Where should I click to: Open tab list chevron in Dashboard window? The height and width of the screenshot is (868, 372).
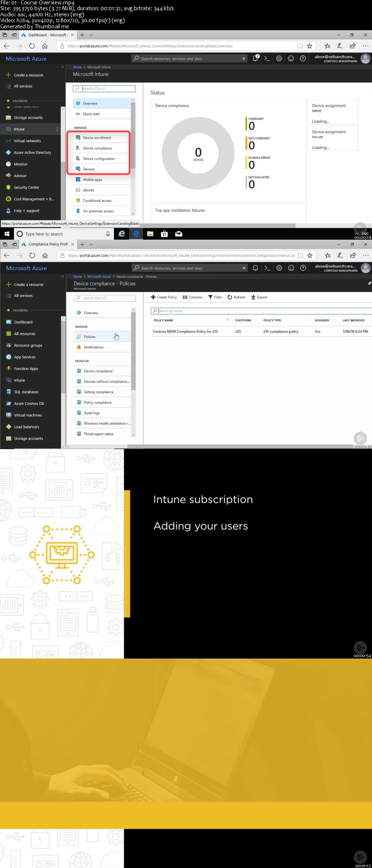[92, 35]
